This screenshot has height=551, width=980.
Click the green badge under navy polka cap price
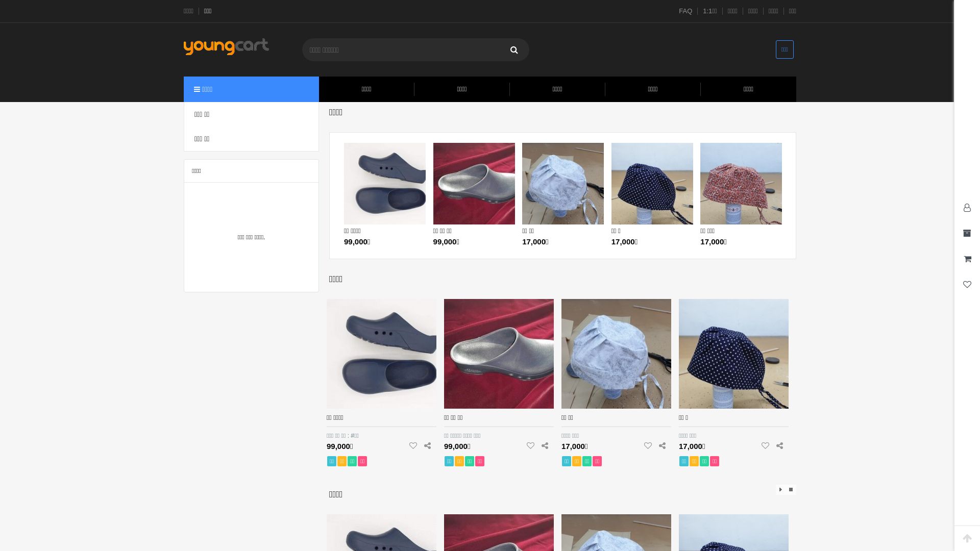704,461
